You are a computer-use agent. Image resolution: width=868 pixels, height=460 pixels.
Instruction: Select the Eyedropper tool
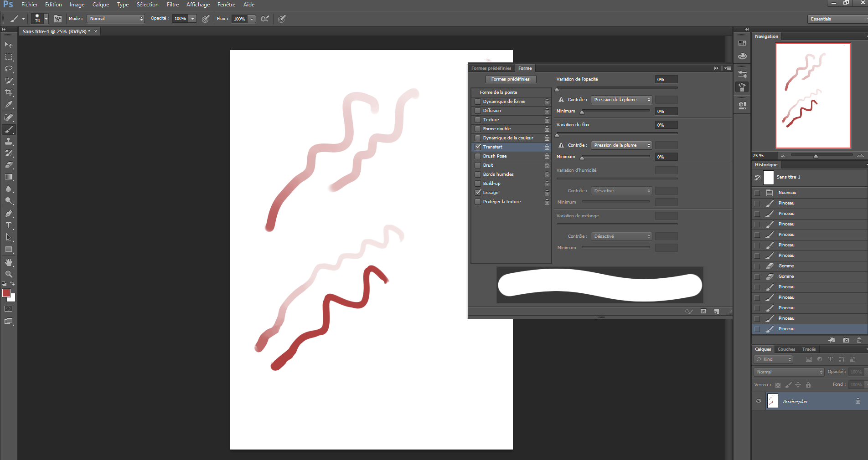coord(9,104)
